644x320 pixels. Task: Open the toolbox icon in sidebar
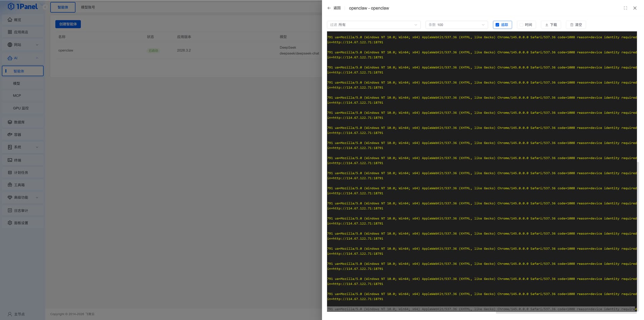[x=10, y=185]
